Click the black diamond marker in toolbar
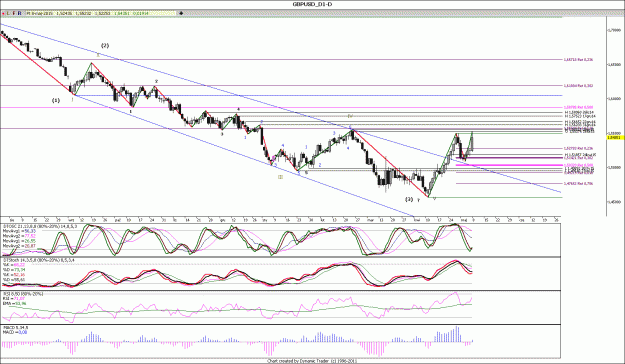Screen dimensions: 625x364 pyautogui.click(x=181, y=14)
